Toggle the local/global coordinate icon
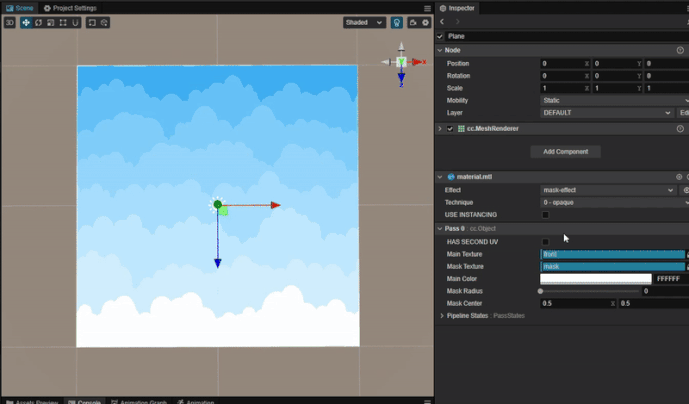 (x=104, y=22)
